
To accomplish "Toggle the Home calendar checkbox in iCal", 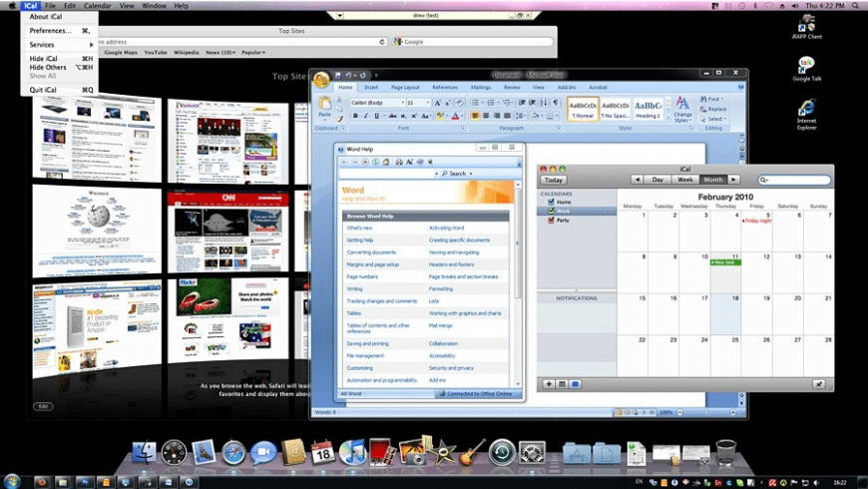I will [551, 203].
